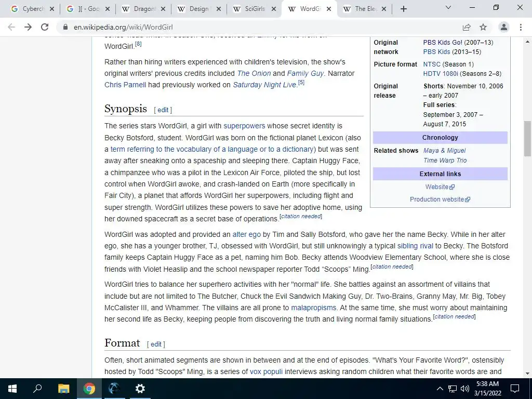This screenshot has width=532, height=399.
Task: Go back to the previous page
Action: coord(11,27)
